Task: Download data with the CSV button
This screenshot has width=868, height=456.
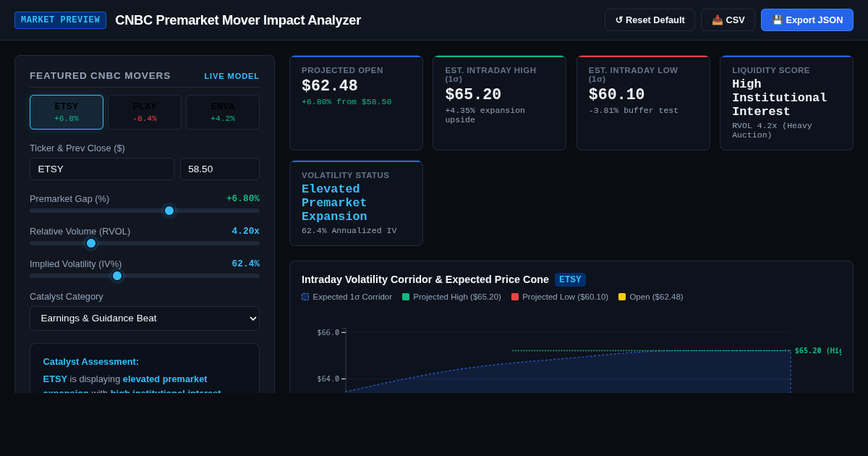Action: [728, 20]
